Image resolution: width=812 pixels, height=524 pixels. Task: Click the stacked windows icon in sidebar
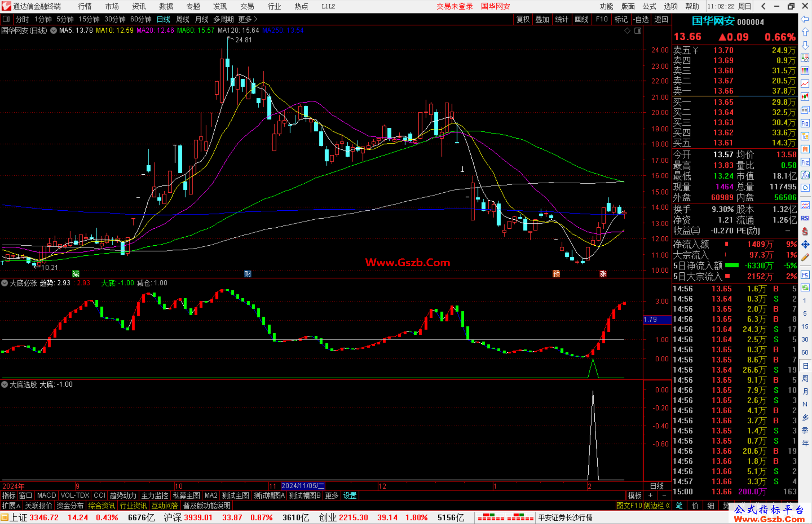805,110
